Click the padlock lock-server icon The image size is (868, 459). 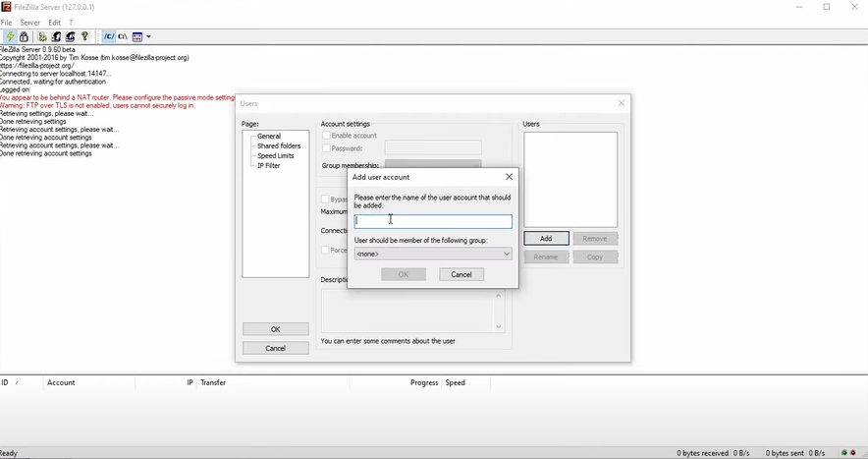click(24, 36)
